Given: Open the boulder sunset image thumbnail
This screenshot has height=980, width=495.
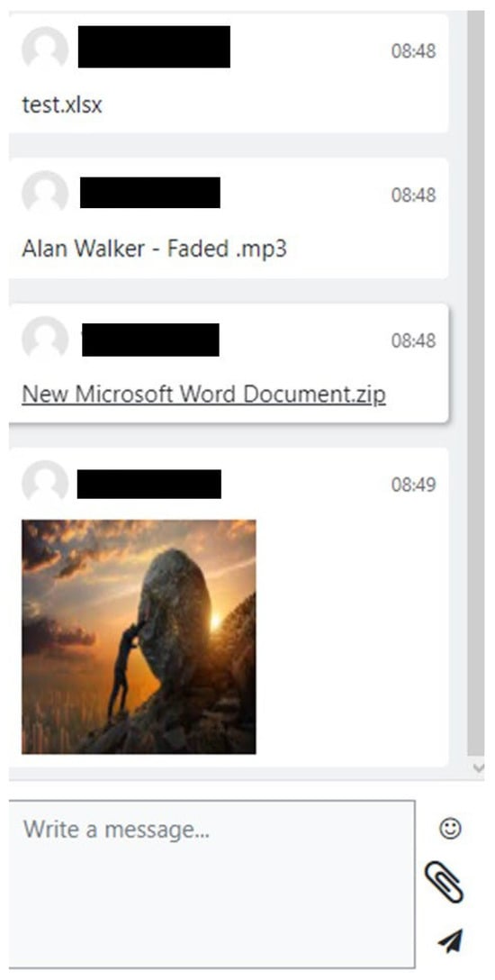Looking at the screenshot, I should (x=139, y=636).
